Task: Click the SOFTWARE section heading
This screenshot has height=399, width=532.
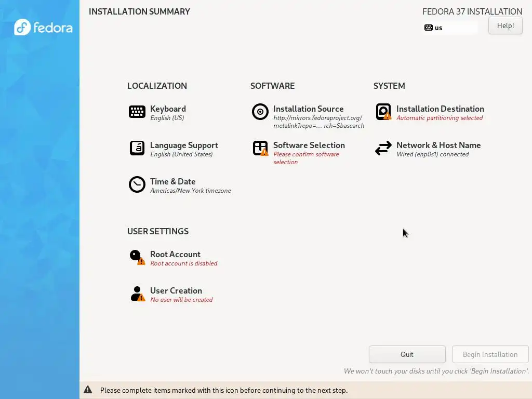Action: click(x=272, y=86)
